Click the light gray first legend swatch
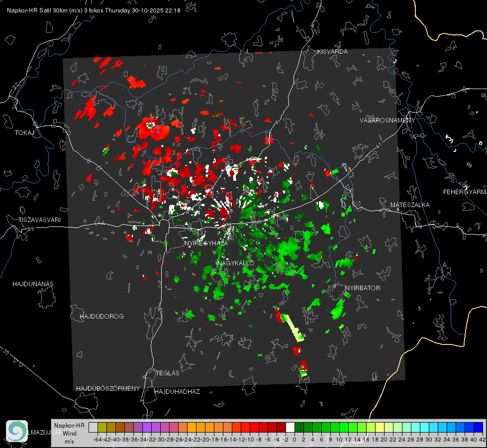 (x=93, y=427)
